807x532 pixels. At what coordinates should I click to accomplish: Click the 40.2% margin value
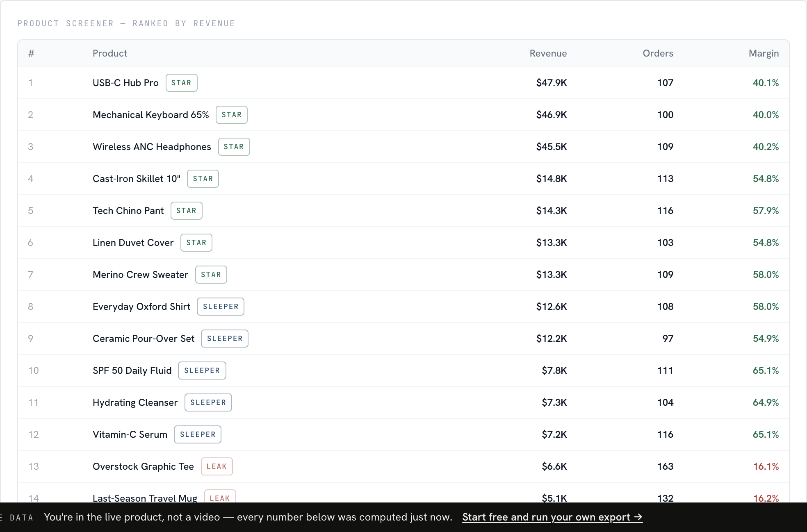coord(766,147)
